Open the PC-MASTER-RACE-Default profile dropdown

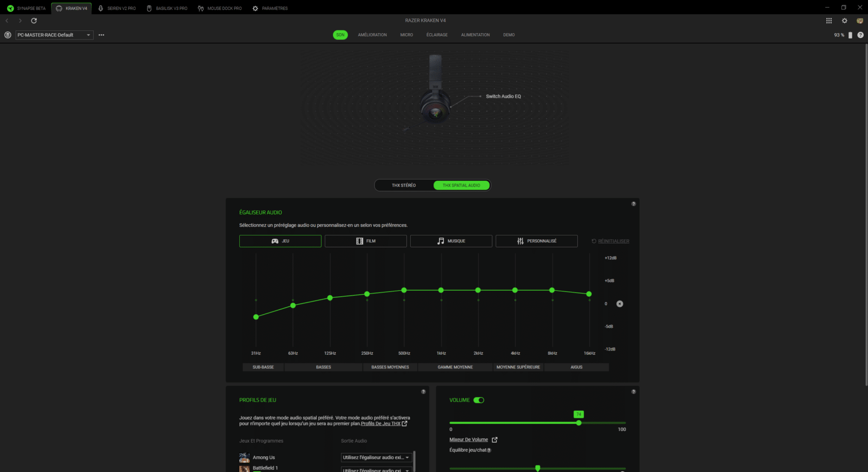coord(54,35)
